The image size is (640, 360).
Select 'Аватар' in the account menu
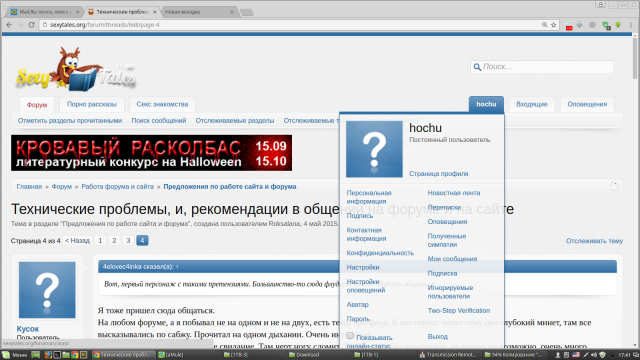(358, 304)
